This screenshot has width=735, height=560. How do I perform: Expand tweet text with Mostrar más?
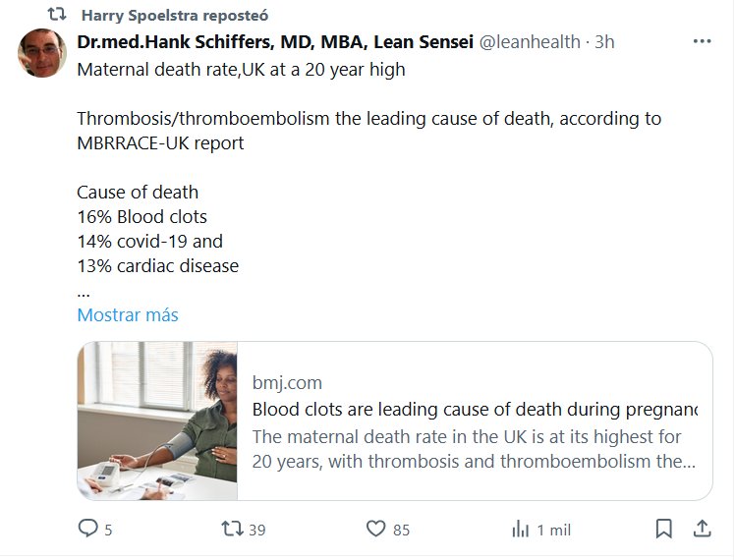[128, 315]
